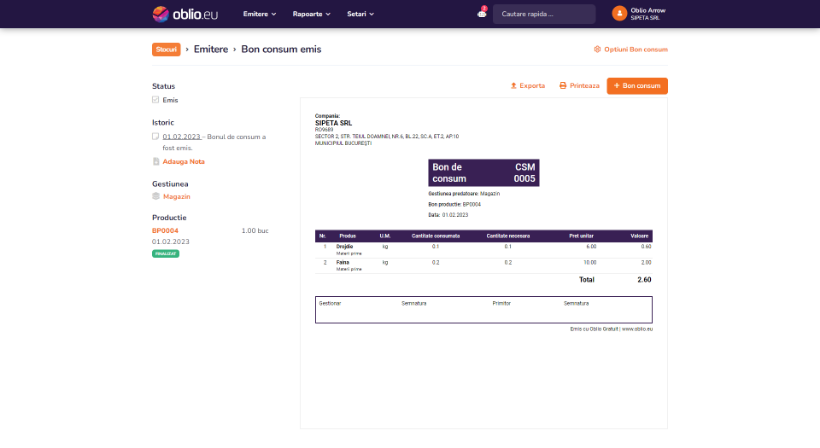Click the Exporta upload icon
This screenshot has height=448, width=820.
click(x=514, y=86)
